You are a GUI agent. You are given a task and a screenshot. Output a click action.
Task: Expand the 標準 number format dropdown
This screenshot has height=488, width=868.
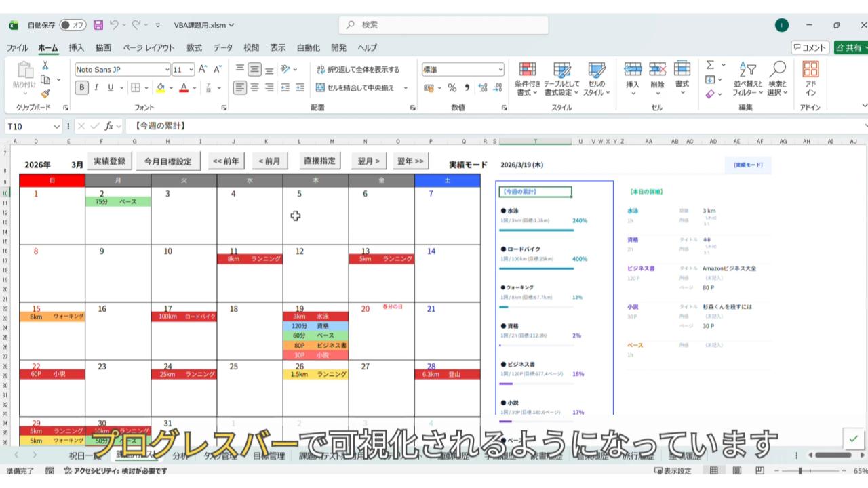click(500, 69)
